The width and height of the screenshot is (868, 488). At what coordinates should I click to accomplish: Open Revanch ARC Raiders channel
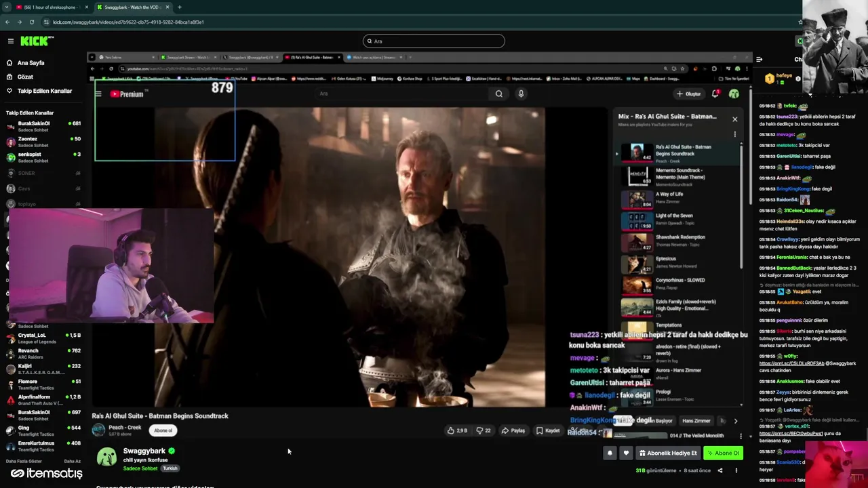click(x=43, y=353)
